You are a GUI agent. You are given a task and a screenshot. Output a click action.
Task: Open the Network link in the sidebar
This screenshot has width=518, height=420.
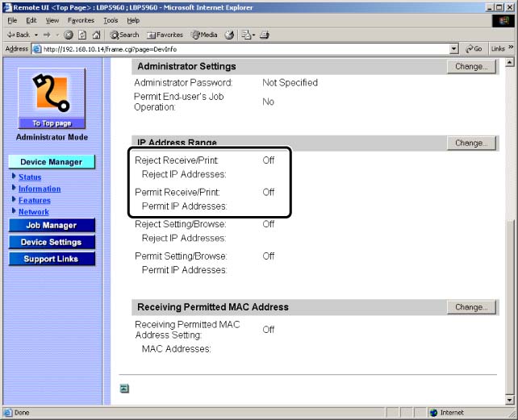pyautogui.click(x=34, y=212)
